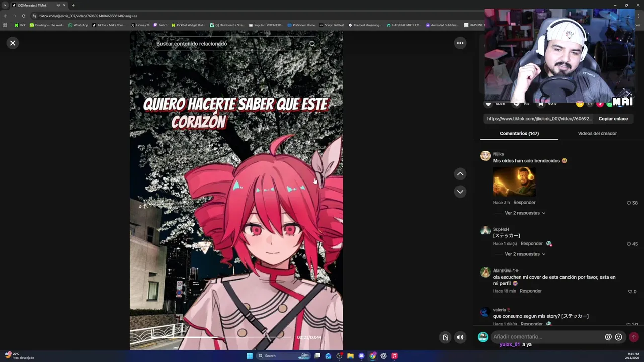Open File Explorer from taskbar
Image resolution: width=644 pixels, height=362 pixels.
[350, 356]
